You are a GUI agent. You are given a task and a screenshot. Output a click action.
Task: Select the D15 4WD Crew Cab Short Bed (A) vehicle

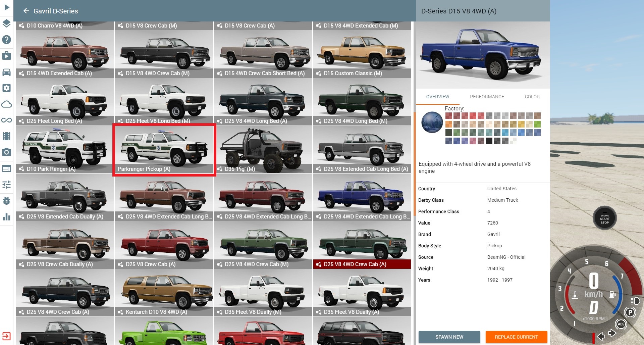pyautogui.click(x=263, y=54)
